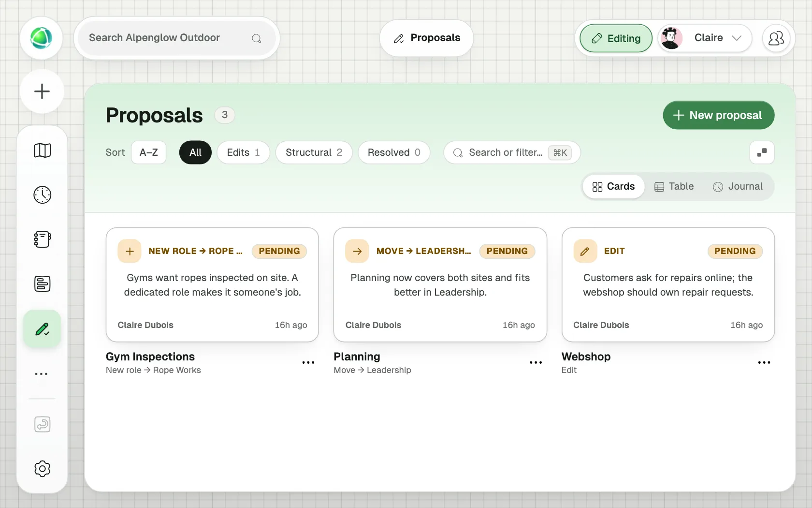Focus the Search Alpenglow Outdoor field
This screenshot has height=508, width=812.
[x=177, y=38]
